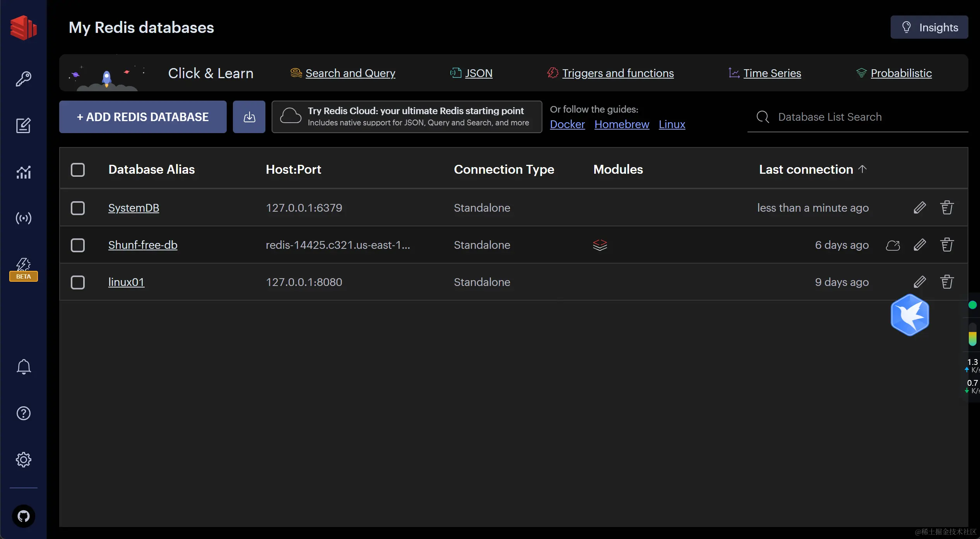Check the SystemDB row checkbox
Image resolution: width=980 pixels, height=539 pixels.
tap(78, 208)
